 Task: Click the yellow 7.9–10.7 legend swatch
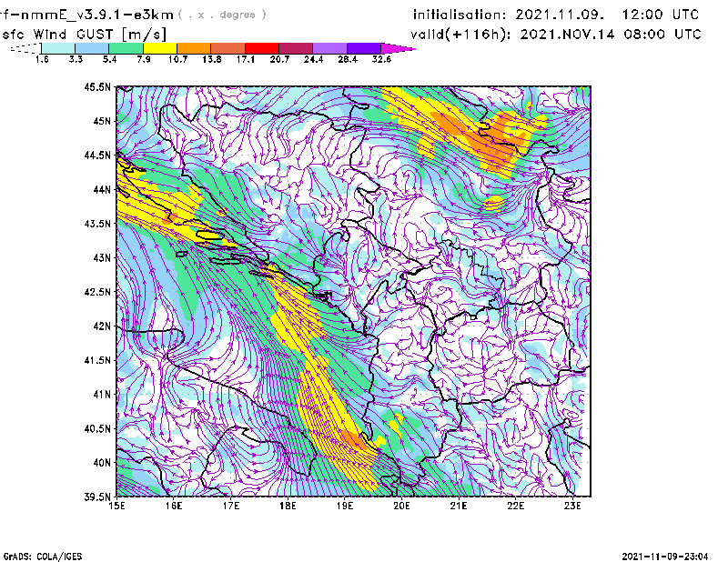coord(160,48)
